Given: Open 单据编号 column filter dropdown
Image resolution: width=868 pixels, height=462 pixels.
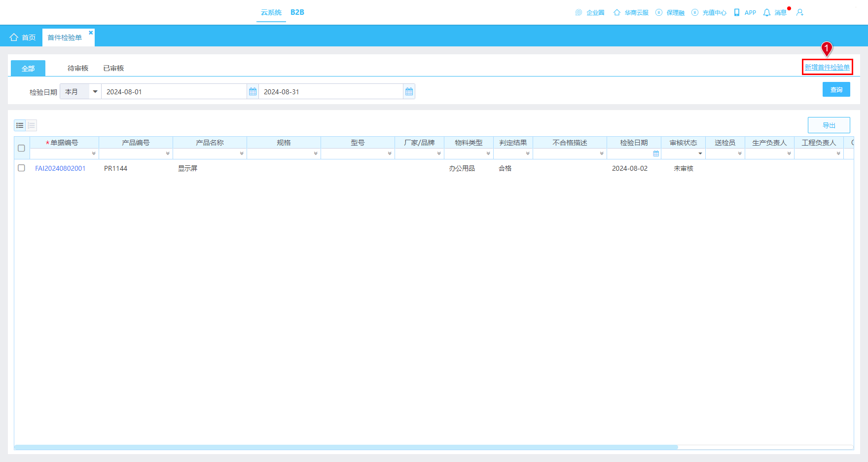Looking at the screenshot, I should pos(94,154).
